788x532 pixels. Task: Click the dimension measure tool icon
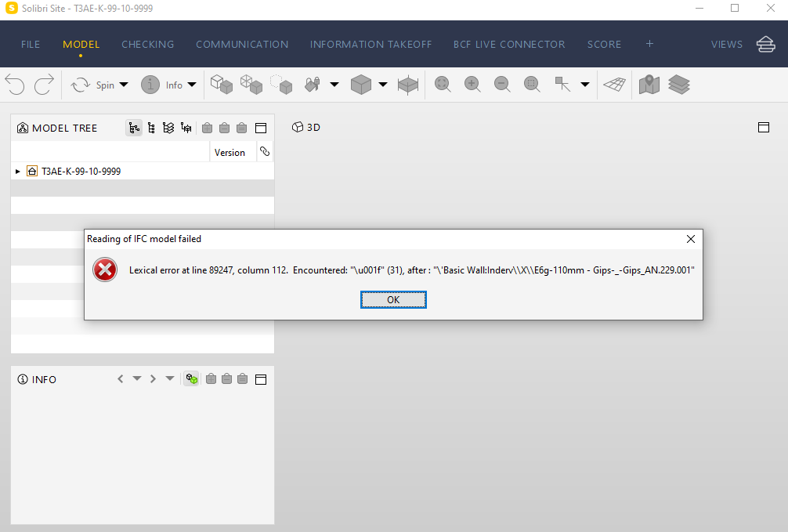[x=562, y=84]
